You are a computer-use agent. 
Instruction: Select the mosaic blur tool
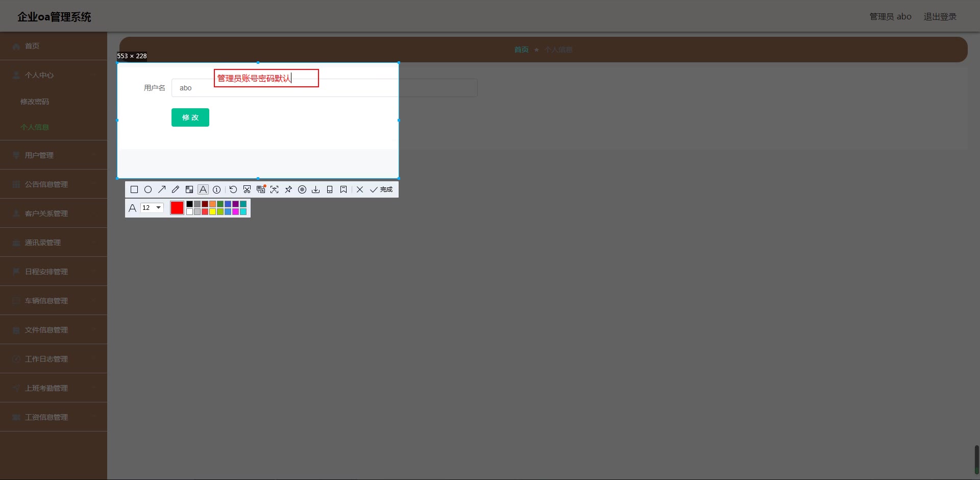(189, 189)
